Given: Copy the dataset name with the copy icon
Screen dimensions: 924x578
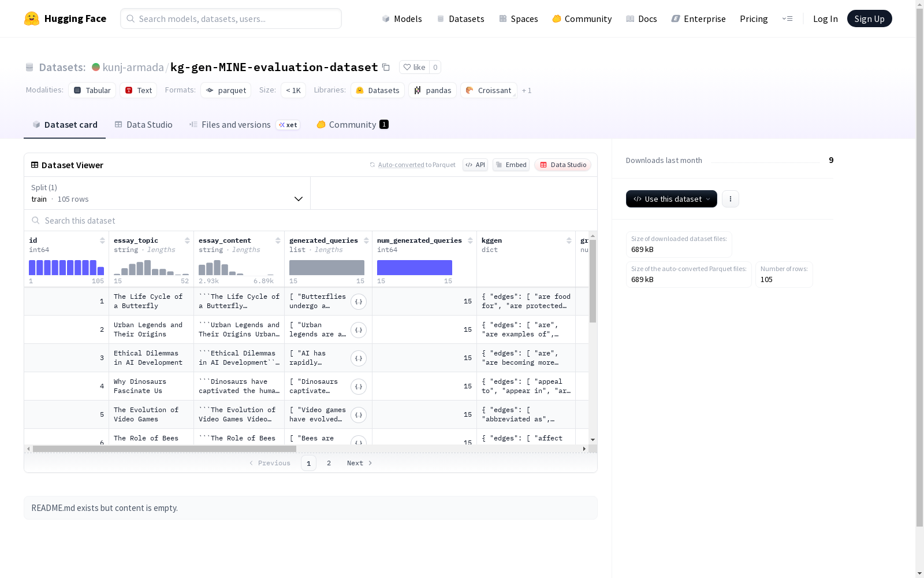Looking at the screenshot, I should [386, 67].
